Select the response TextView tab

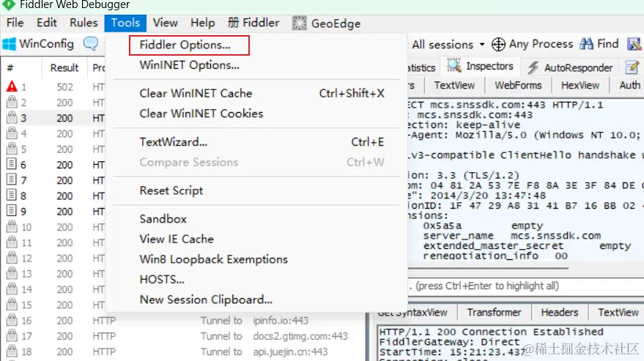(x=618, y=313)
